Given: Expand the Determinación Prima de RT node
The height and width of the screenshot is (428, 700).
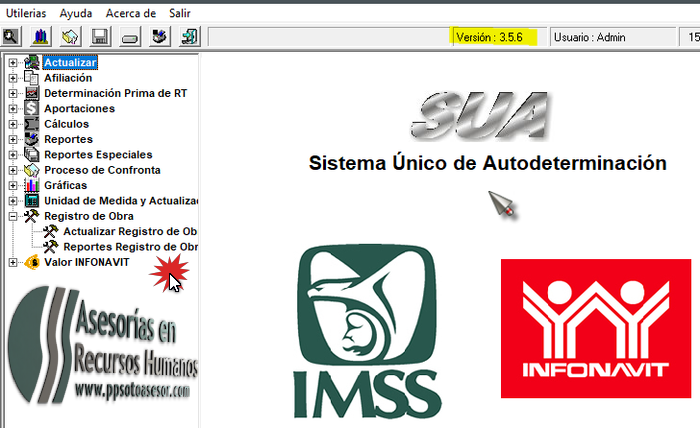Looking at the screenshot, I should click(x=13, y=93).
